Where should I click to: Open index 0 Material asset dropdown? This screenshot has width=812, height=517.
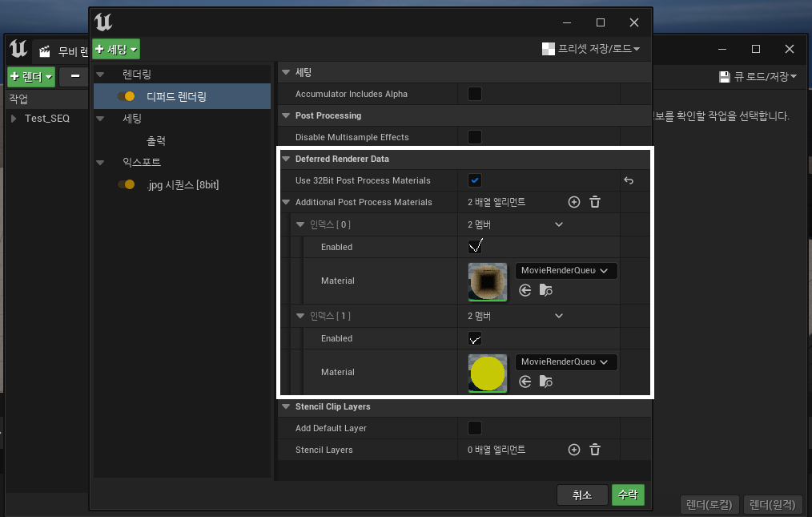(565, 270)
